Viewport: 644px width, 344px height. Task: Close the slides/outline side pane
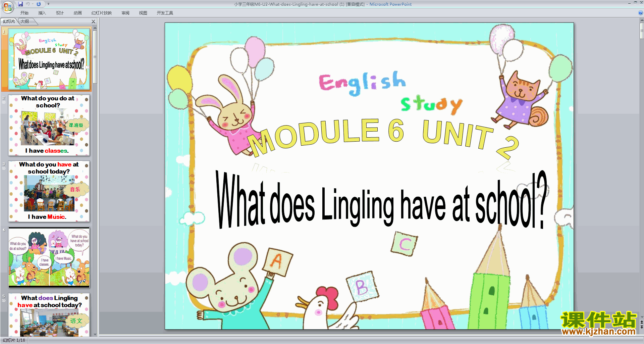[94, 21]
